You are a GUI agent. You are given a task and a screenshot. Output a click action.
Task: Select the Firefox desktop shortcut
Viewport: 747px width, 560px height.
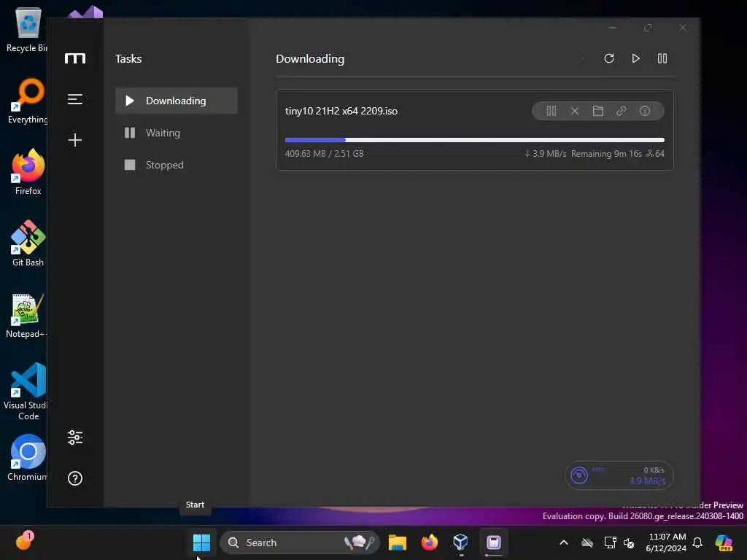tap(28, 172)
